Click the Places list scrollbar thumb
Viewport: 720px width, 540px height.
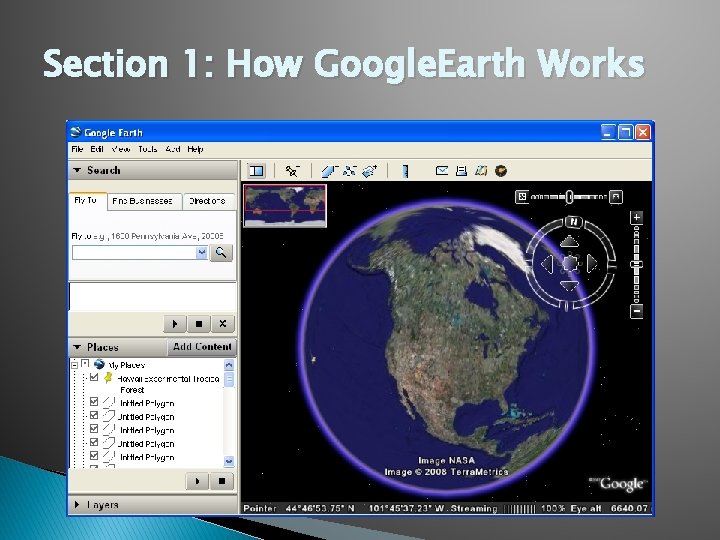tap(229, 380)
